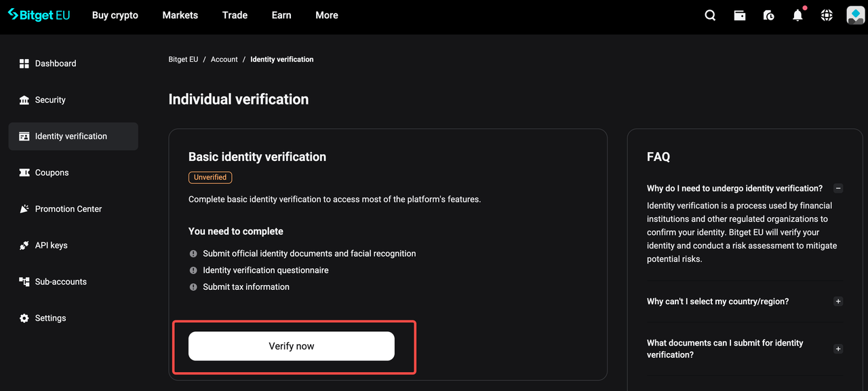Screen dimensions: 868x391
Task: Click the Bitget EU logo
Action: click(x=39, y=15)
